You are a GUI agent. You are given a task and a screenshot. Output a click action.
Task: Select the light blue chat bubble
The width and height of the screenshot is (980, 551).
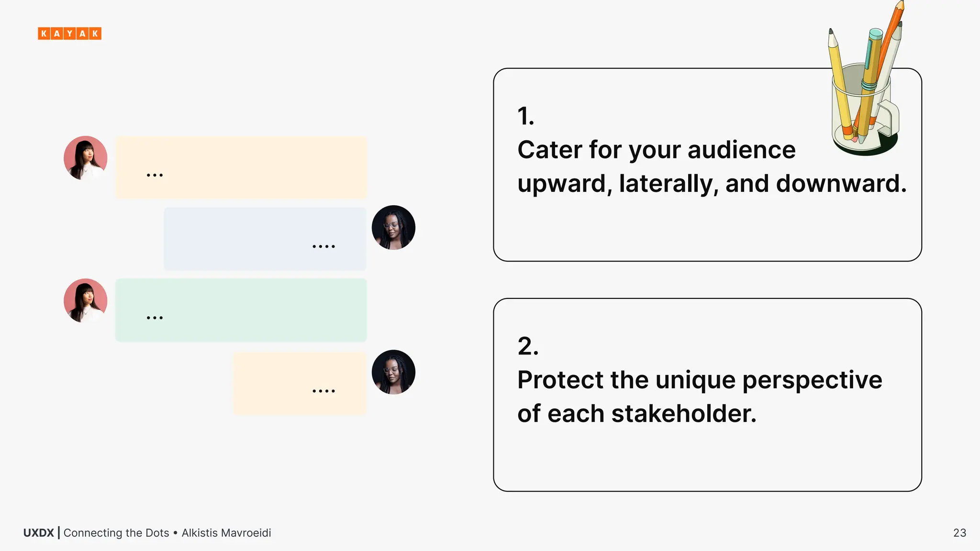[x=265, y=239]
